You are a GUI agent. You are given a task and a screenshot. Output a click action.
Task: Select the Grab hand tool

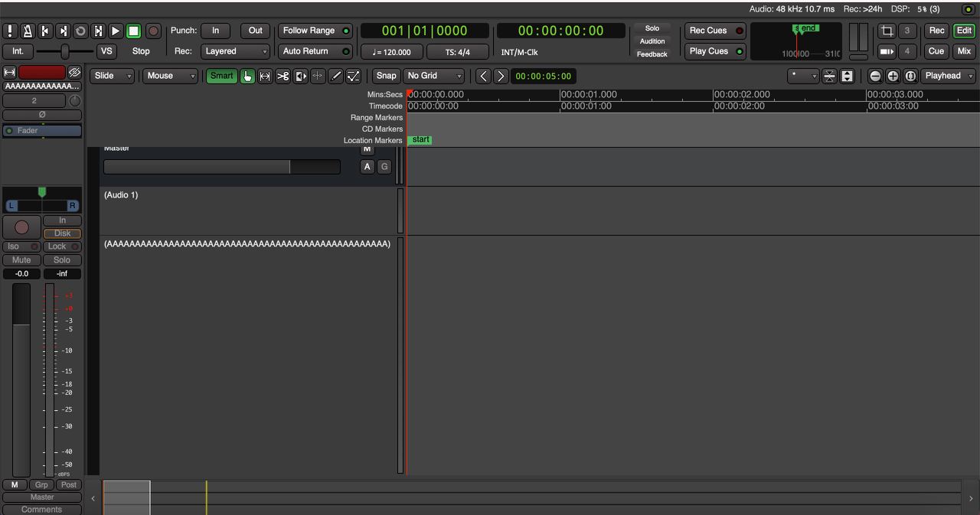click(247, 77)
